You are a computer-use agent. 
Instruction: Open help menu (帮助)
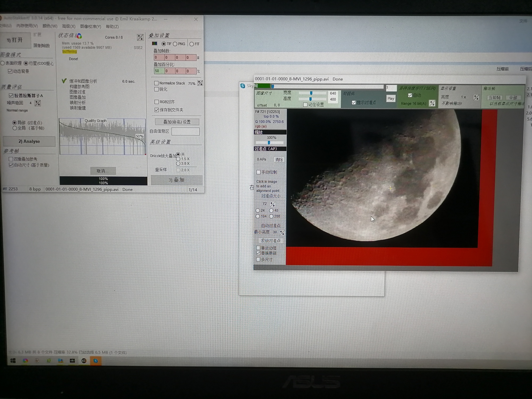pos(112,27)
